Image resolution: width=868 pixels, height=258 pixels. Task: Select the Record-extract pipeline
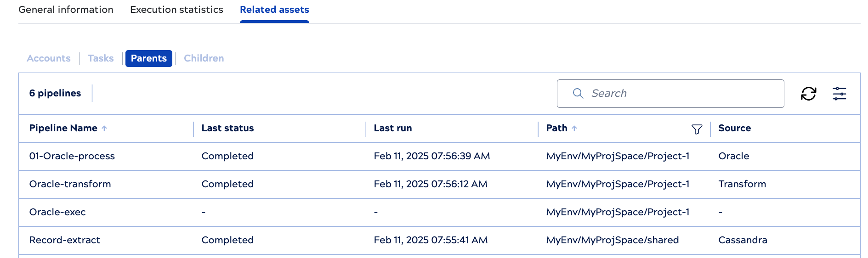tap(65, 240)
